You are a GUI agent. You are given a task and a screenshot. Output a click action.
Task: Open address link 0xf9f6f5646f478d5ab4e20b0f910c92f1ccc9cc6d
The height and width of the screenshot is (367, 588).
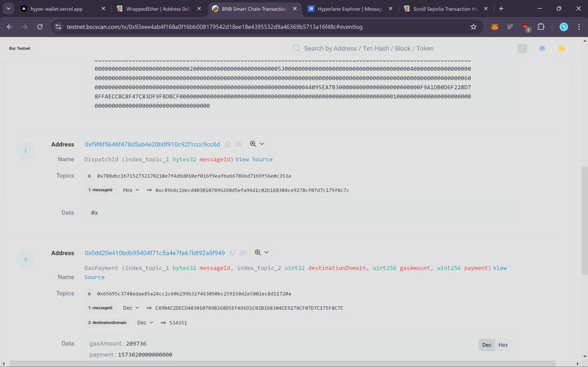point(153,144)
